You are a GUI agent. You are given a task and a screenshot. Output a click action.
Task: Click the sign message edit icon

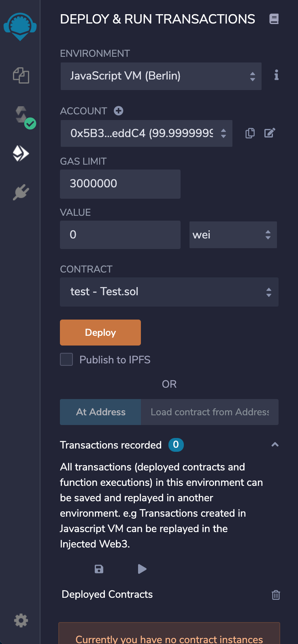[270, 133]
